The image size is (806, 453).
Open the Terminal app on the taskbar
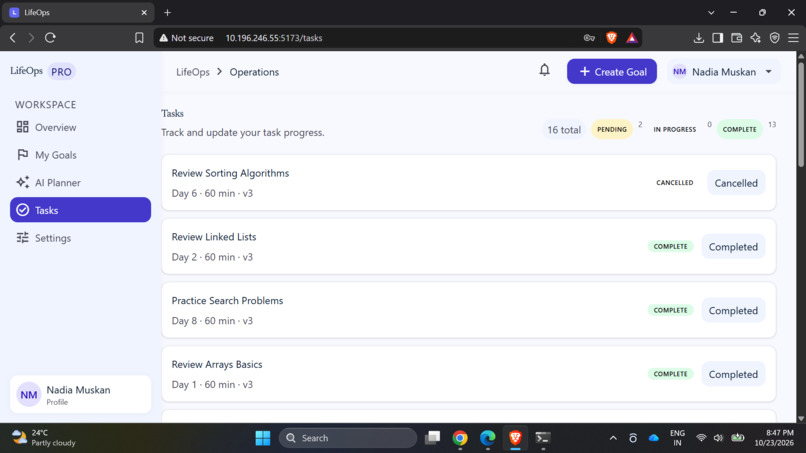coord(543,438)
